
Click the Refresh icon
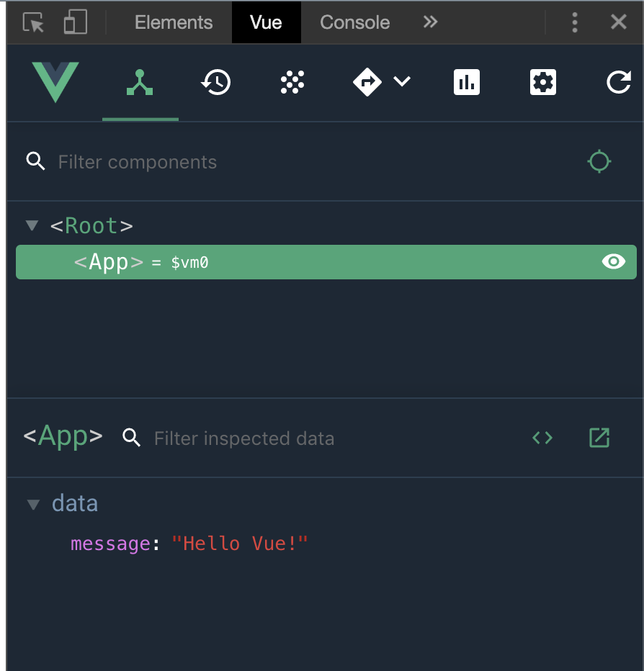pos(618,83)
